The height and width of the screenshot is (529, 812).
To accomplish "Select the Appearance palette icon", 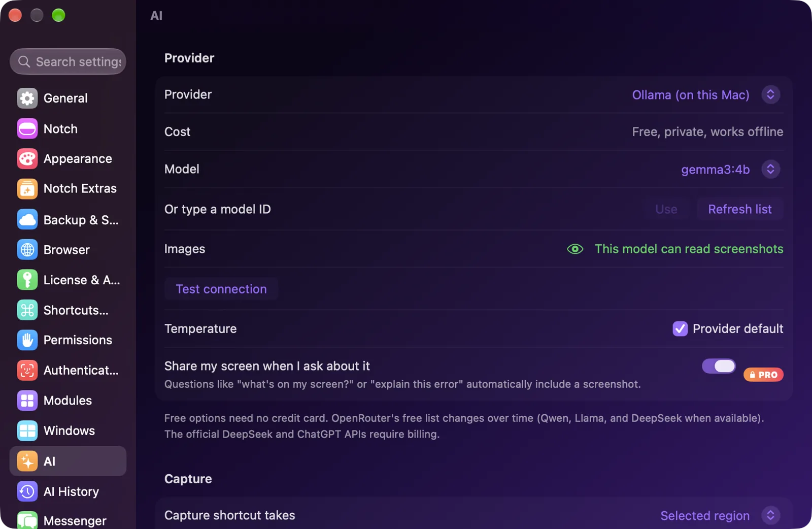I will pyautogui.click(x=27, y=159).
